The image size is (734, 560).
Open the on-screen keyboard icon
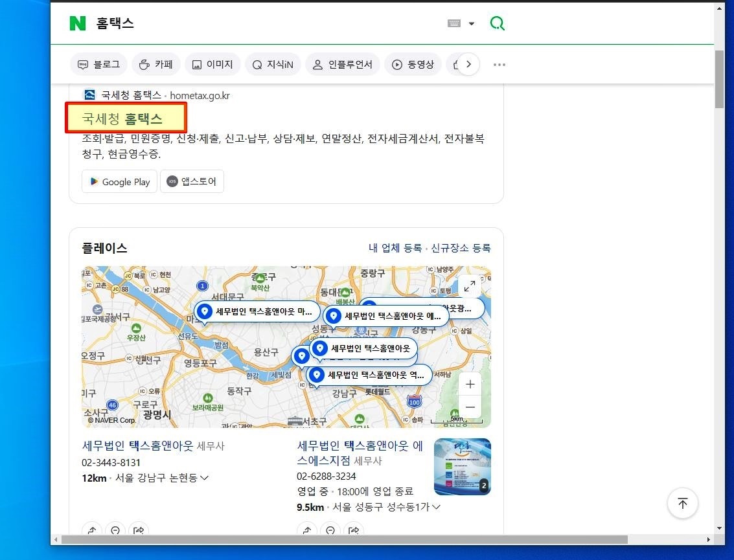coord(454,23)
